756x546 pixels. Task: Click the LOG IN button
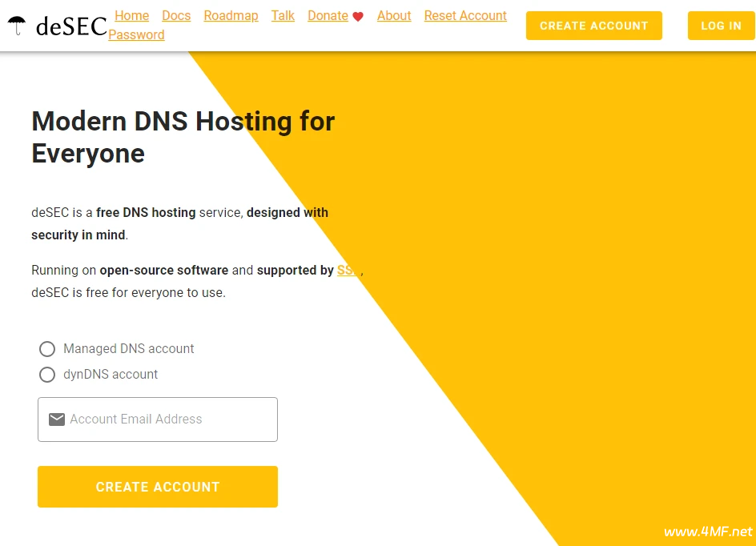point(721,26)
